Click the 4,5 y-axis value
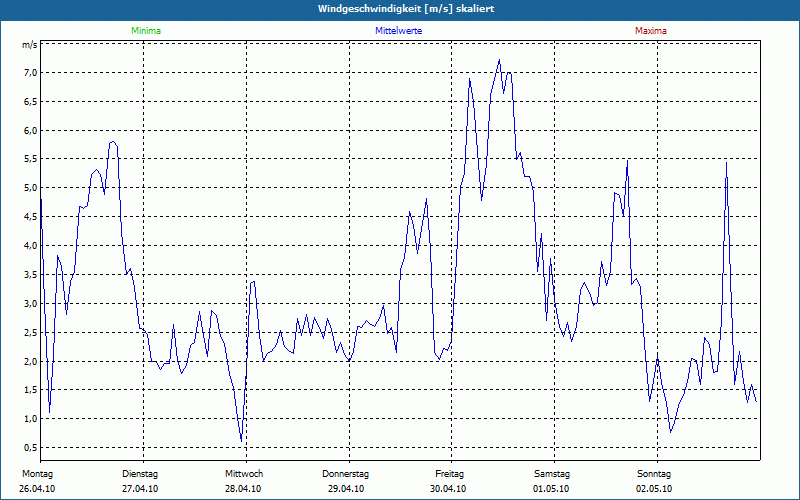The height and width of the screenshot is (500, 800). 30,217
